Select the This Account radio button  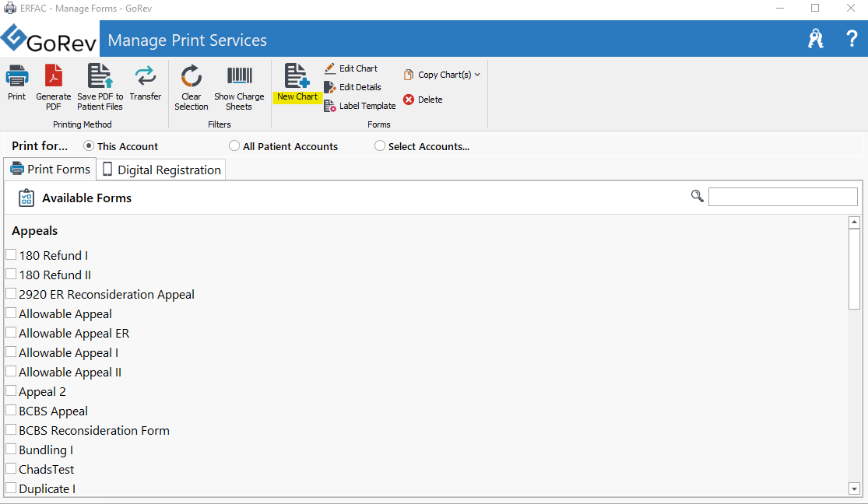click(88, 145)
